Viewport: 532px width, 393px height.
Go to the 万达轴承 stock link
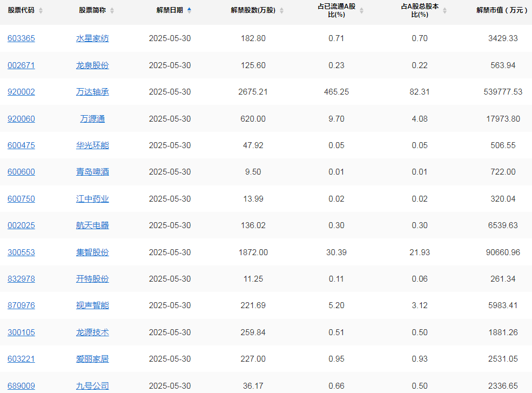[92, 92]
